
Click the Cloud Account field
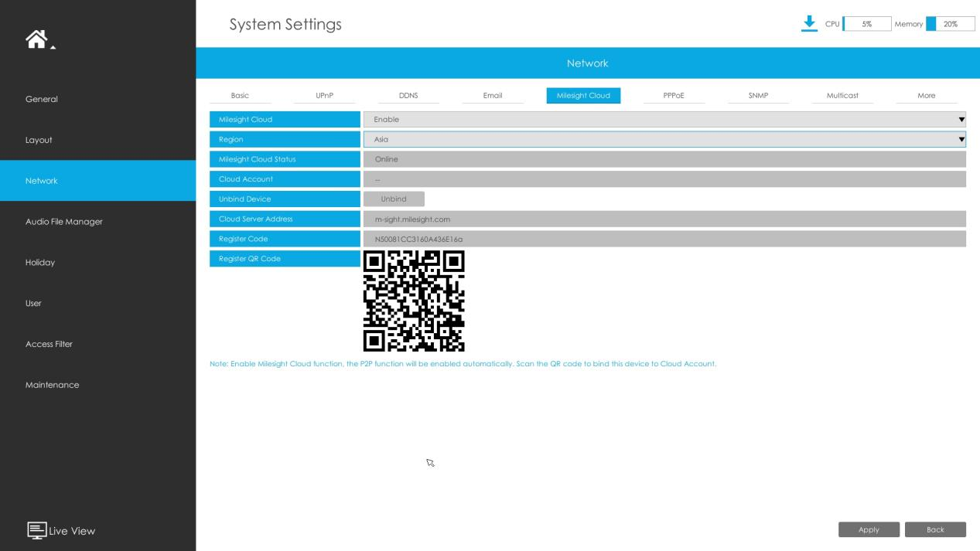[664, 179]
